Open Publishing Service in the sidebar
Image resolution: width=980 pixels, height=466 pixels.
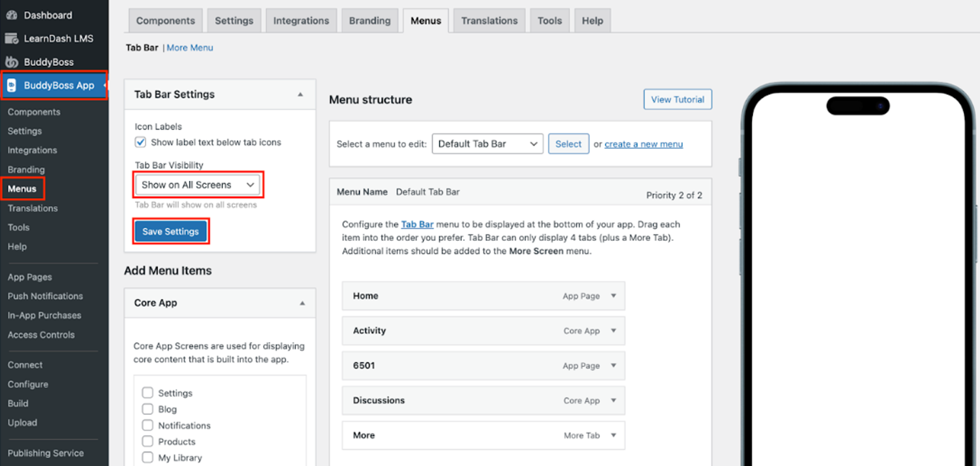[46, 453]
